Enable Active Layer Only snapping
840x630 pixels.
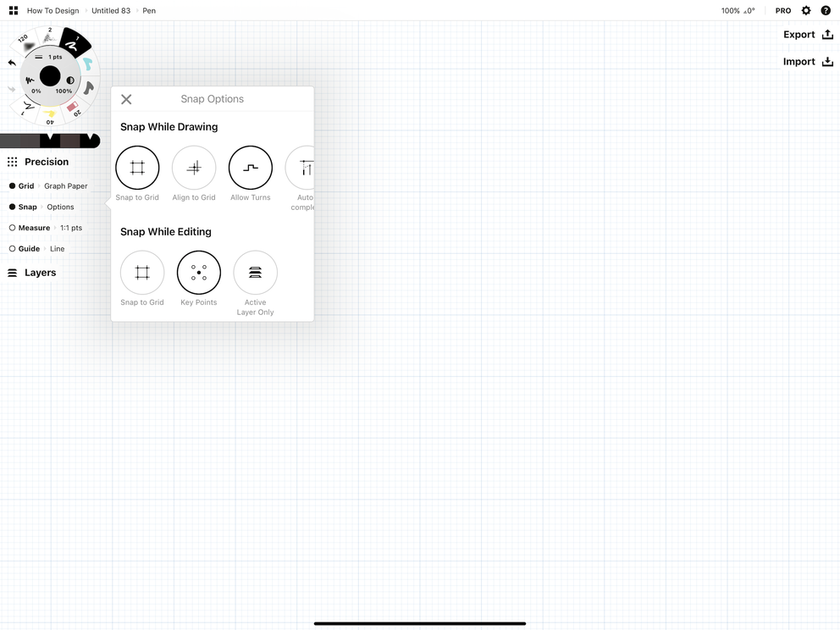(255, 273)
